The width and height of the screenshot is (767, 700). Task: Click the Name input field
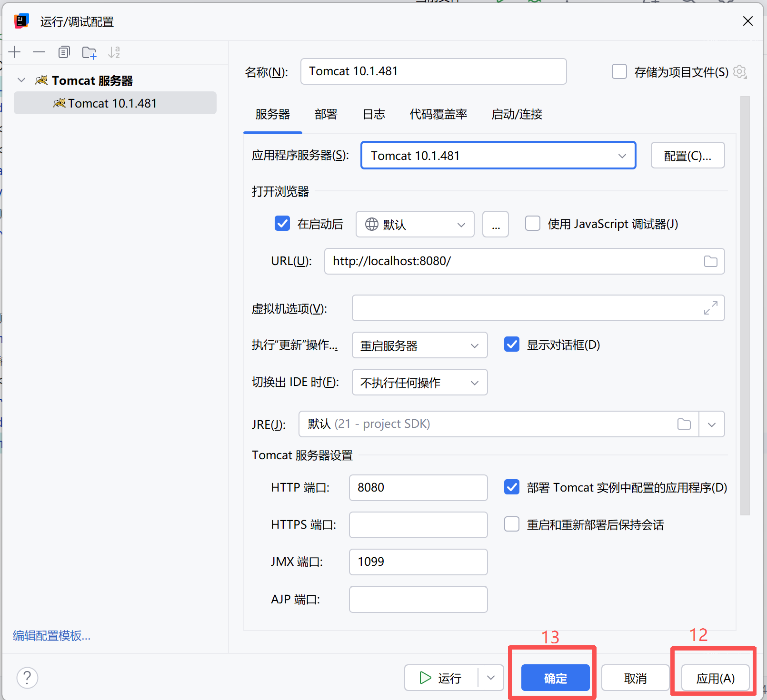pos(433,71)
